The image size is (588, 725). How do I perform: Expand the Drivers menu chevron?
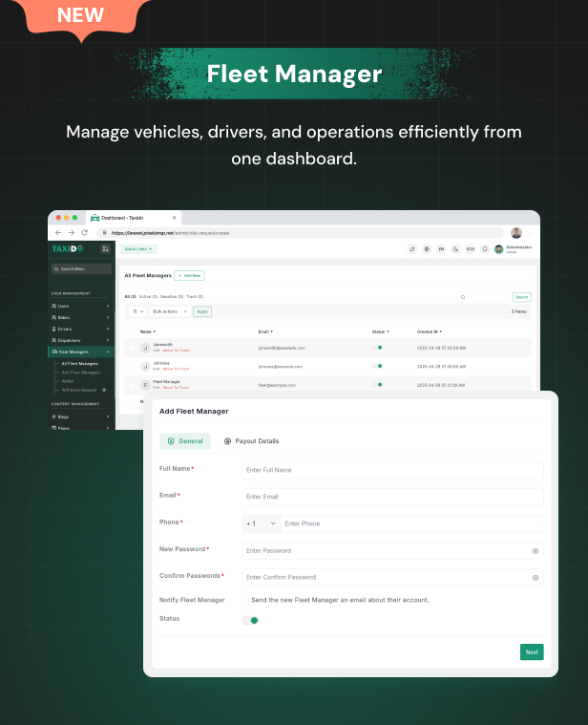click(x=108, y=330)
